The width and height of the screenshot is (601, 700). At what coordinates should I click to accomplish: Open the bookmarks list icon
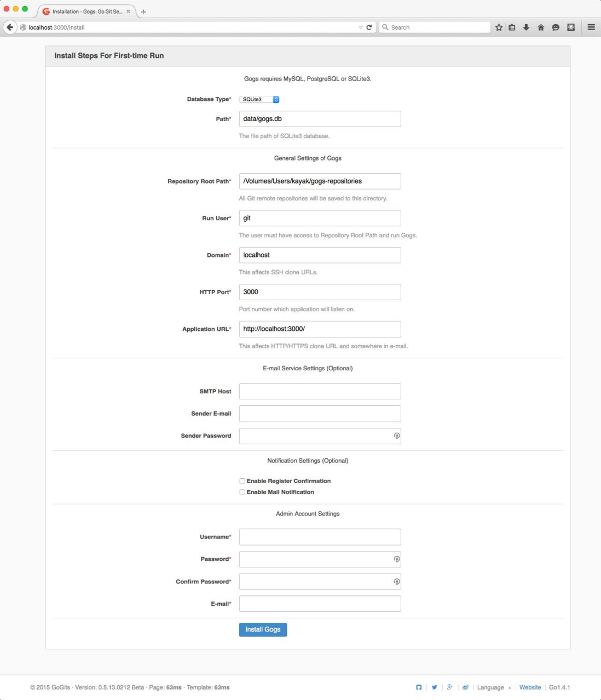512,27
